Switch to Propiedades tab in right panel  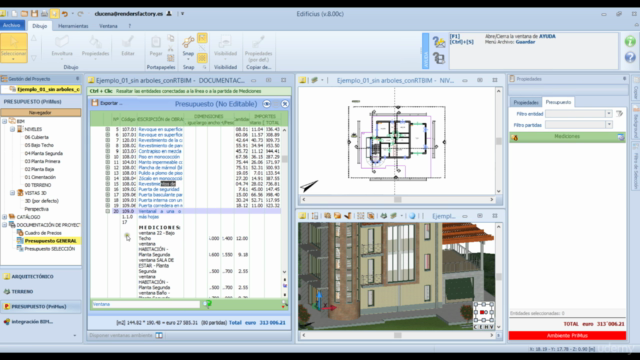coord(526,102)
